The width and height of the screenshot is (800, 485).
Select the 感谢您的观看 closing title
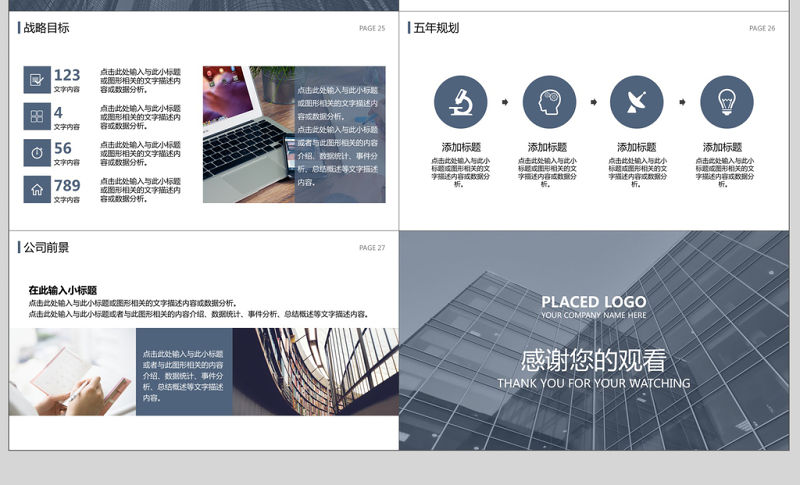pyautogui.click(x=593, y=360)
